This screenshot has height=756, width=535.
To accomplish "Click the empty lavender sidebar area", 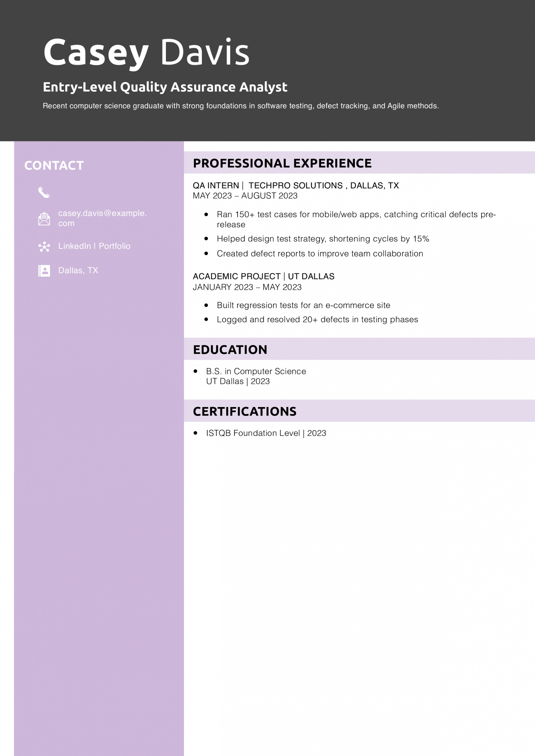I will (x=99, y=499).
